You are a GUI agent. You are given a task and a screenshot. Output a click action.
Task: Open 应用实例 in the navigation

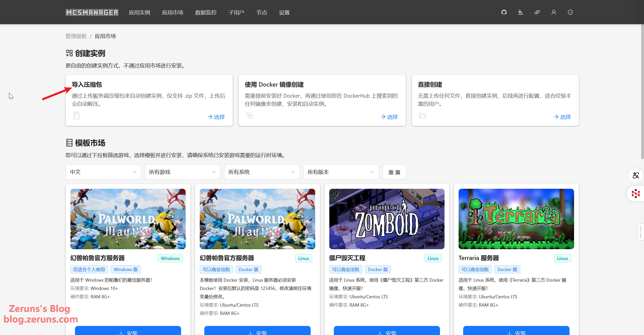click(x=139, y=12)
